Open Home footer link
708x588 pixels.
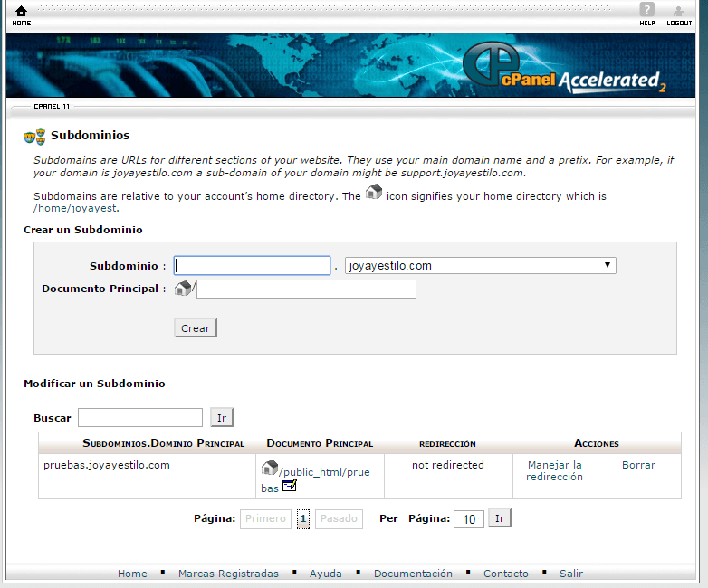click(x=132, y=574)
